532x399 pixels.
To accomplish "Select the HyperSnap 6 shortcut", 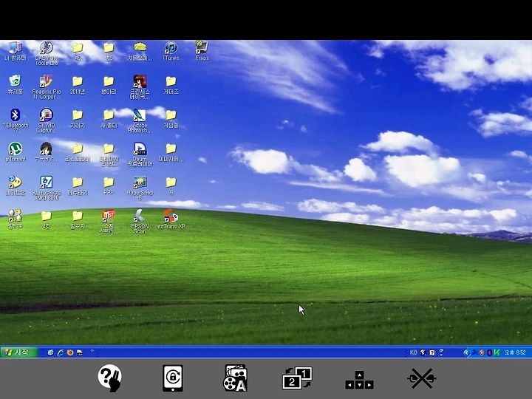I will [x=140, y=188].
